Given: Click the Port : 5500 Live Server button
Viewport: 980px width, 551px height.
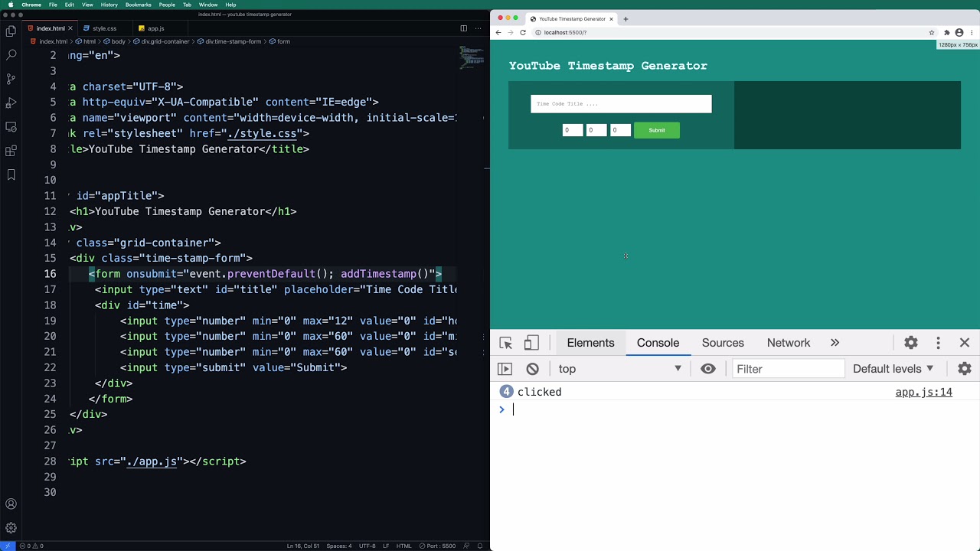Looking at the screenshot, I should tap(438, 546).
